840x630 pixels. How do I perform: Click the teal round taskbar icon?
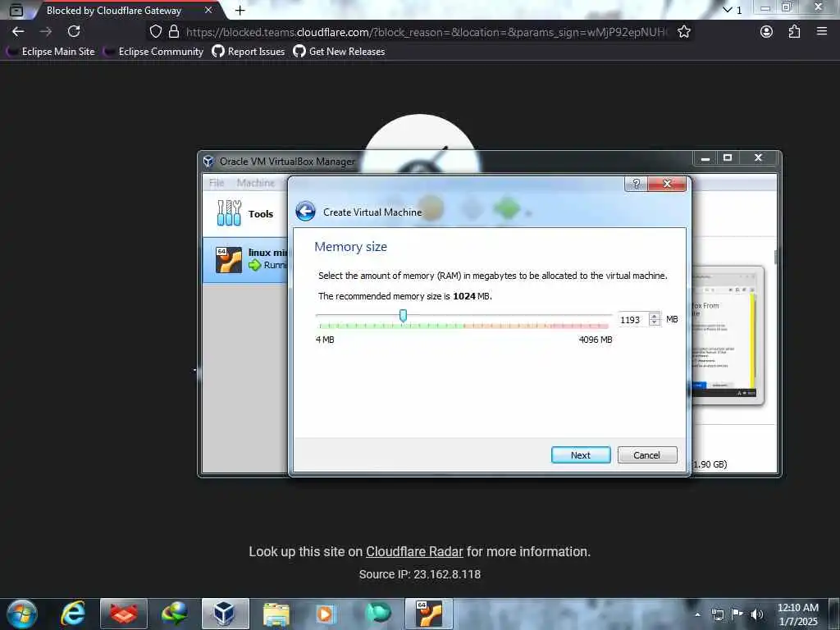(x=378, y=613)
